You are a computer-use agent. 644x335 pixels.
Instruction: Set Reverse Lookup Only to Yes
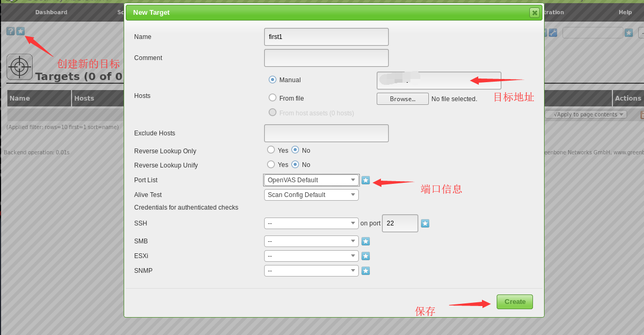click(271, 150)
